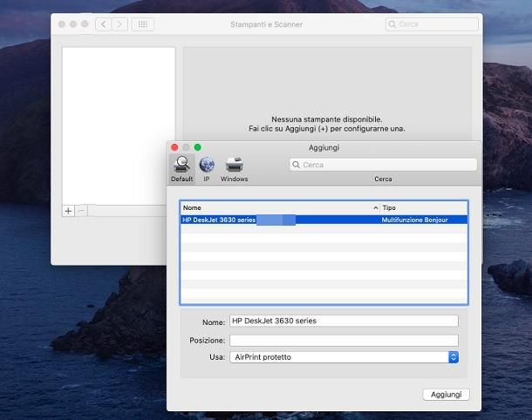Open the IP printer tab globe icon
Viewport: 532px width, 420px height.
pos(207,165)
